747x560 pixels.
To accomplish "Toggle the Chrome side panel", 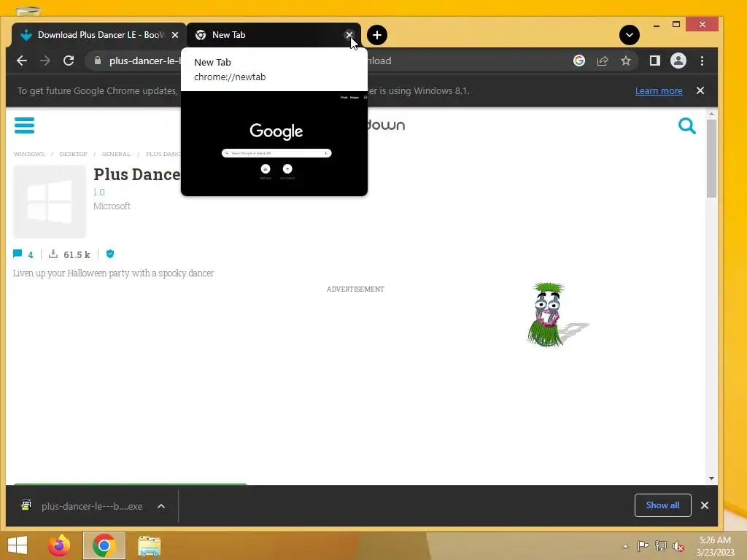I will click(x=655, y=61).
